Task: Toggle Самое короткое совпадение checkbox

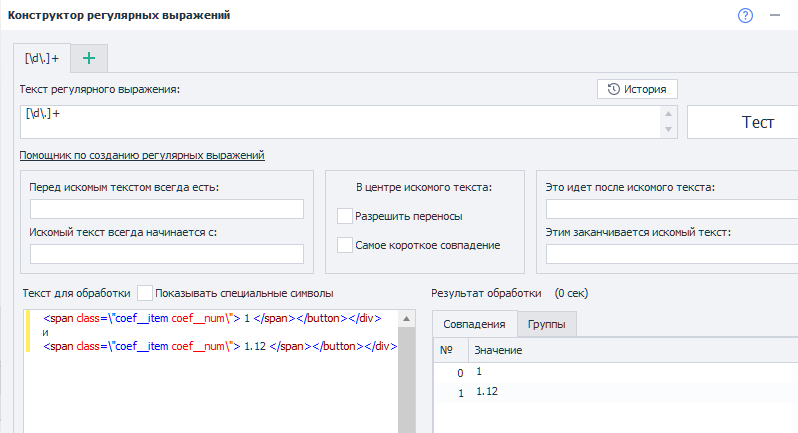Action: (346, 245)
